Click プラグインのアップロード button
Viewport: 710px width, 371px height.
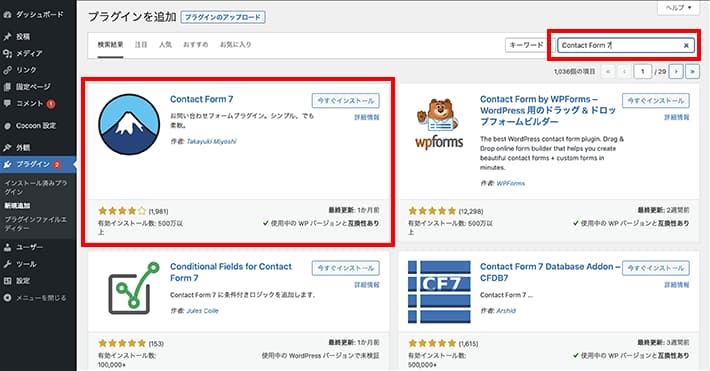[x=223, y=17]
